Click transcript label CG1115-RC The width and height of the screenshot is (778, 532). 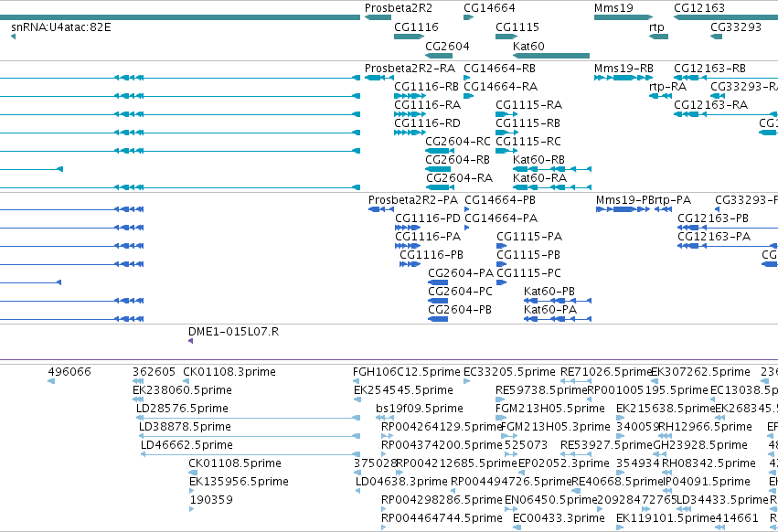tap(528, 141)
